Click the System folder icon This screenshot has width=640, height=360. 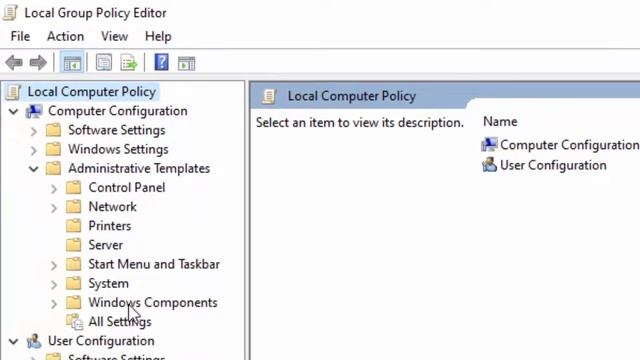click(x=74, y=283)
